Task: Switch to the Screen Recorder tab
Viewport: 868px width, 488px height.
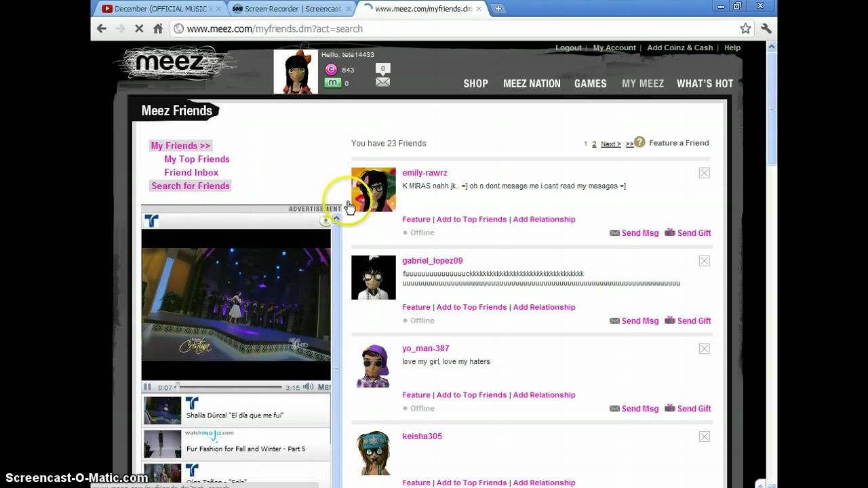Action: pyautogui.click(x=290, y=9)
